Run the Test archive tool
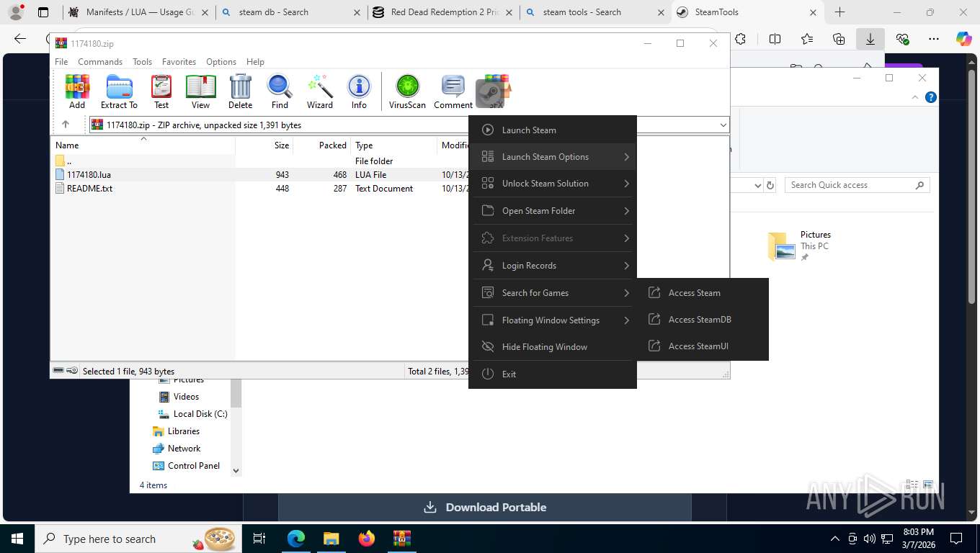Viewport: 980px width, 553px height. point(161,91)
